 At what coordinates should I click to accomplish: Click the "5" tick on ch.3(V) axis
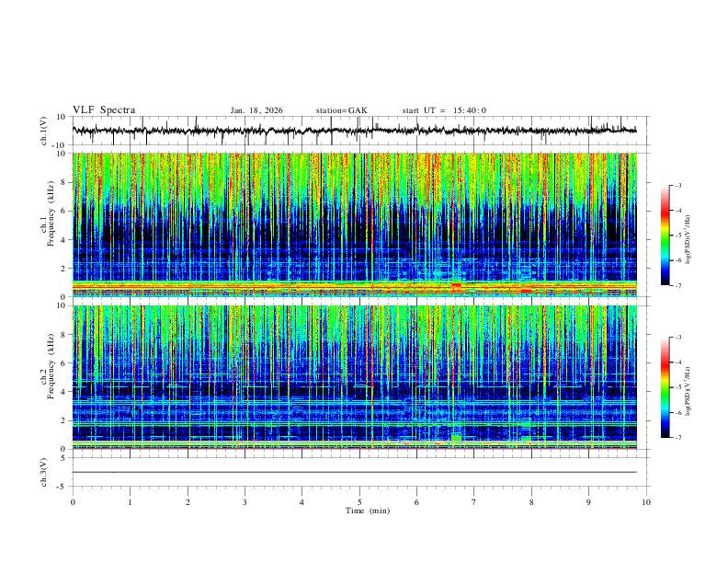coord(64,457)
